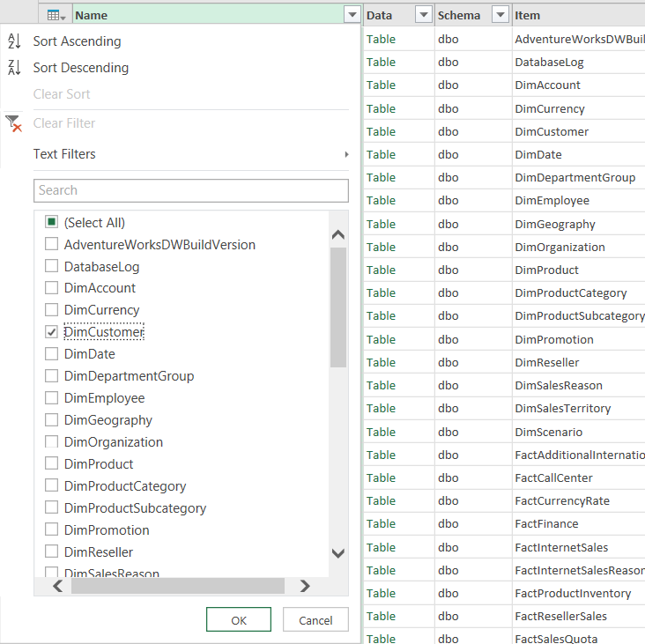Click the table icon in header corner
645x644 pixels.
click(56, 15)
